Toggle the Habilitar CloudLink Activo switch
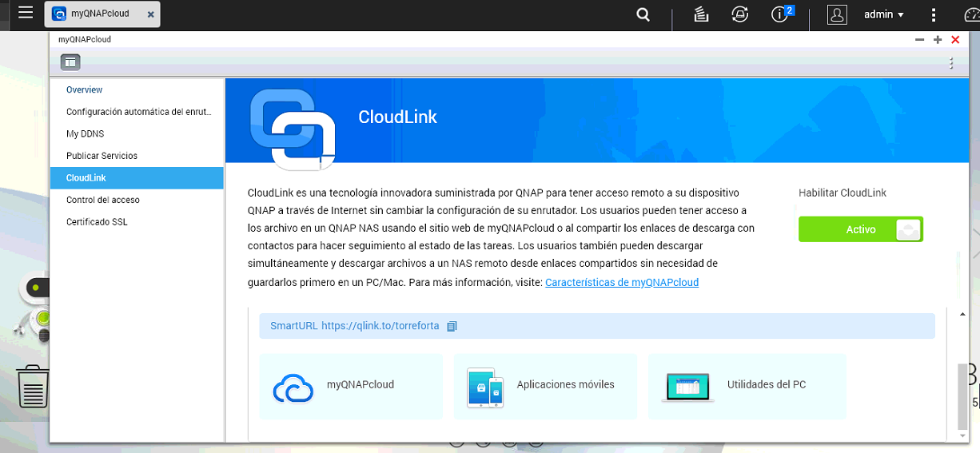Image resolution: width=980 pixels, height=453 pixels. 861,229
